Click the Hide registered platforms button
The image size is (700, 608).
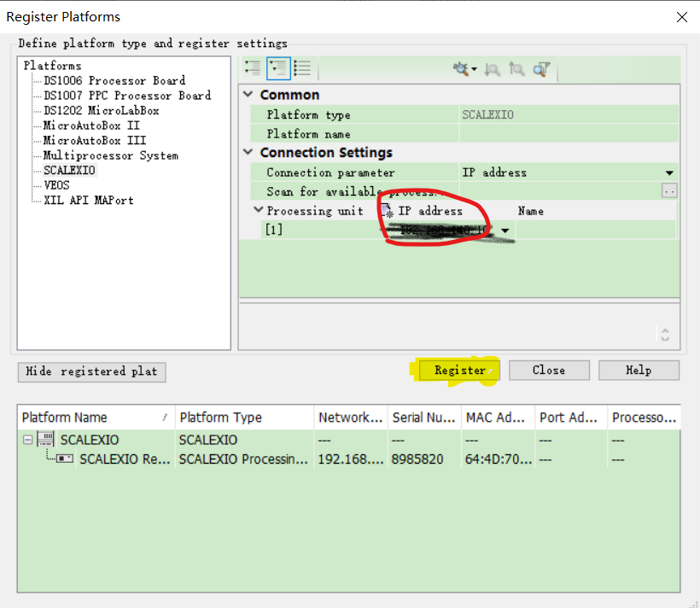coord(91,372)
